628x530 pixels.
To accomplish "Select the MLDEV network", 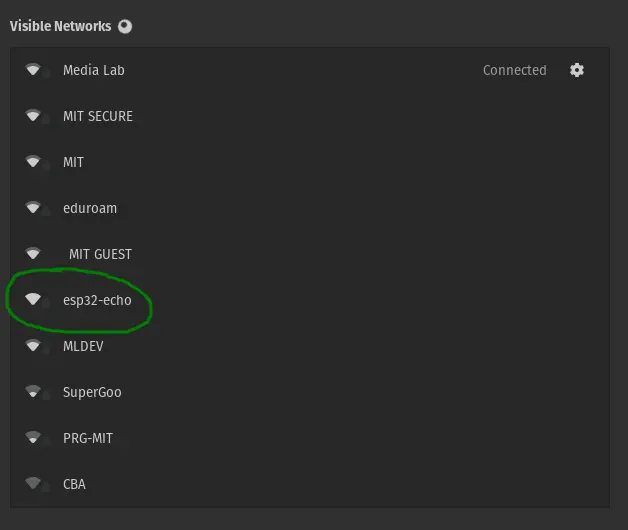I will (83, 346).
